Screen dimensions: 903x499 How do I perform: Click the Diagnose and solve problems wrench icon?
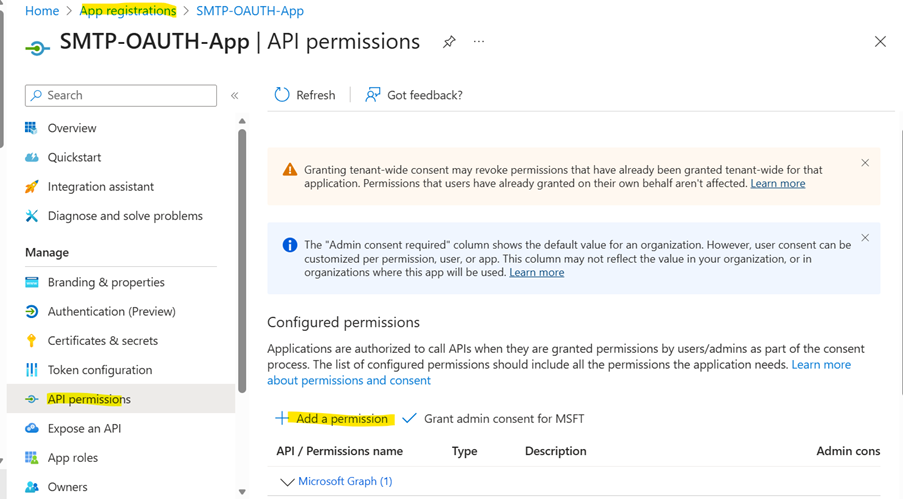pos(32,216)
